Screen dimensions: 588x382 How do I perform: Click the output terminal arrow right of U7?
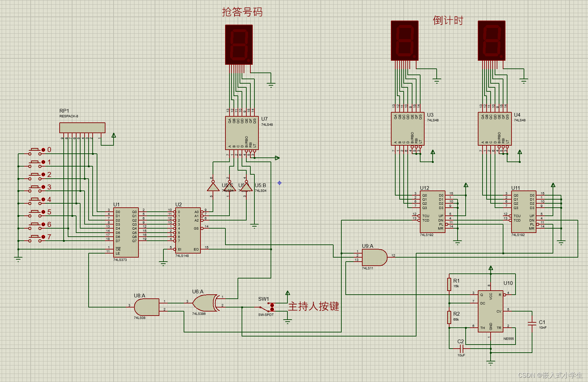click(277, 158)
